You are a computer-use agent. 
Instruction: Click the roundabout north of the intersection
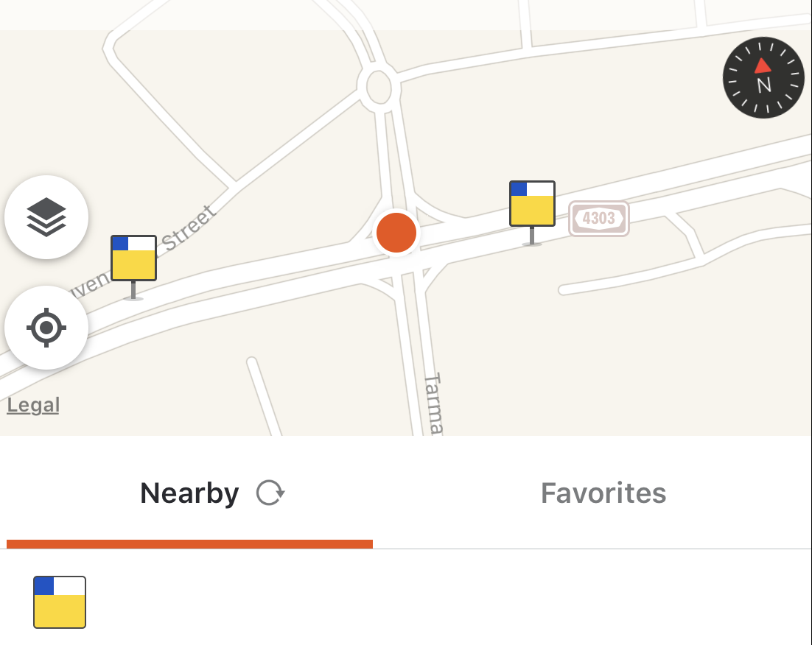[379, 88]
